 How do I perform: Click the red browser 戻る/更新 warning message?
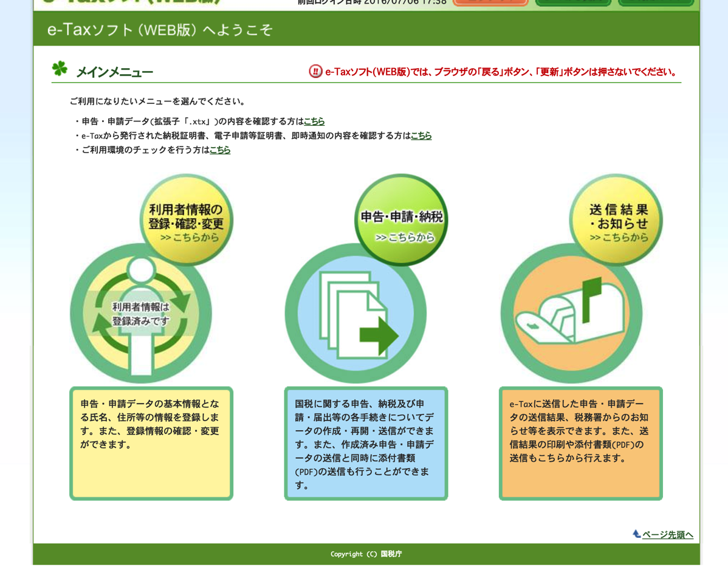501,72
